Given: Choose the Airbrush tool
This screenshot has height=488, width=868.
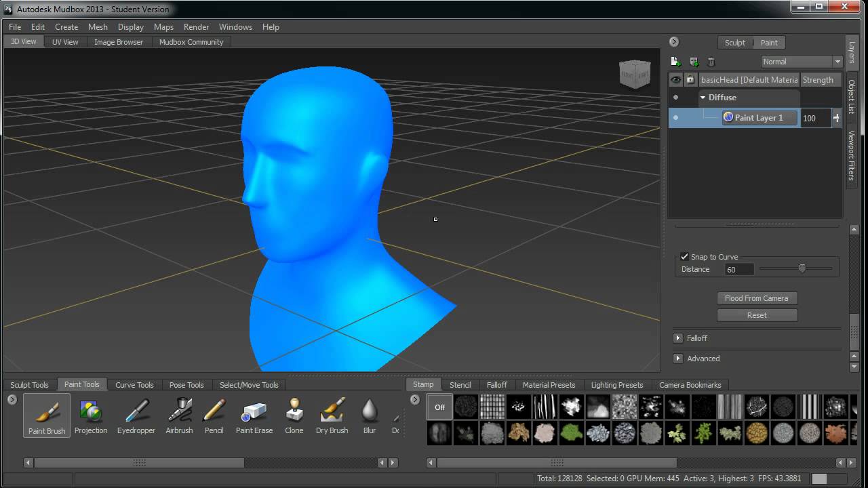Looking at the screenshot, I should tap(179, 415).
